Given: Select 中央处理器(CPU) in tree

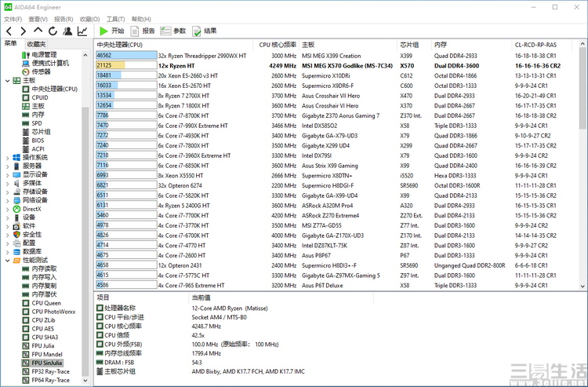Looking at the screenshot, I should click(50, 89).
